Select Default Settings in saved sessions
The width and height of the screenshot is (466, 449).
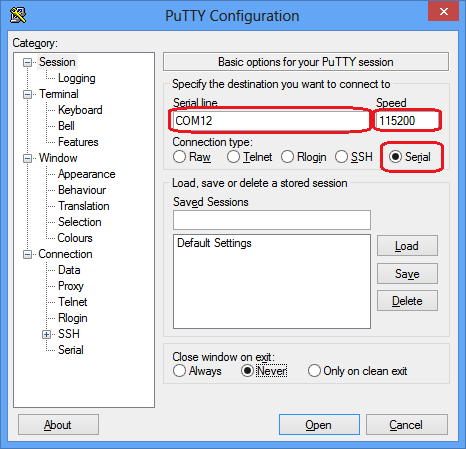pyautogui.click(x=214, y=243)
